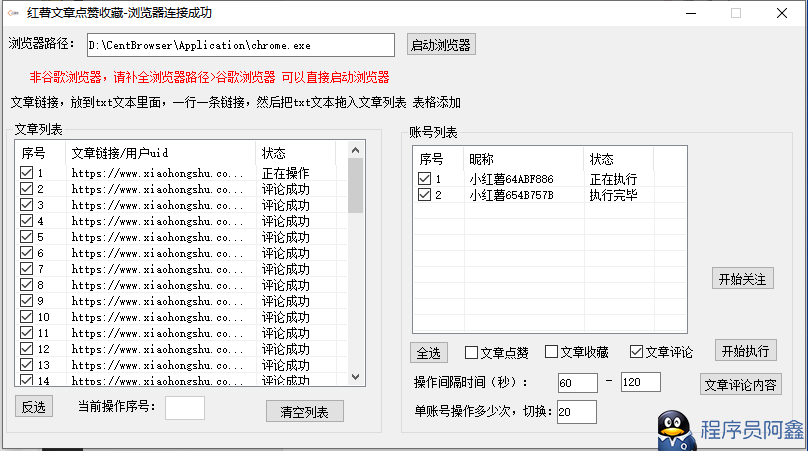Uncheck article row 2 checkbox
Viewport: 808px width, 451px height.
[26, 189]
